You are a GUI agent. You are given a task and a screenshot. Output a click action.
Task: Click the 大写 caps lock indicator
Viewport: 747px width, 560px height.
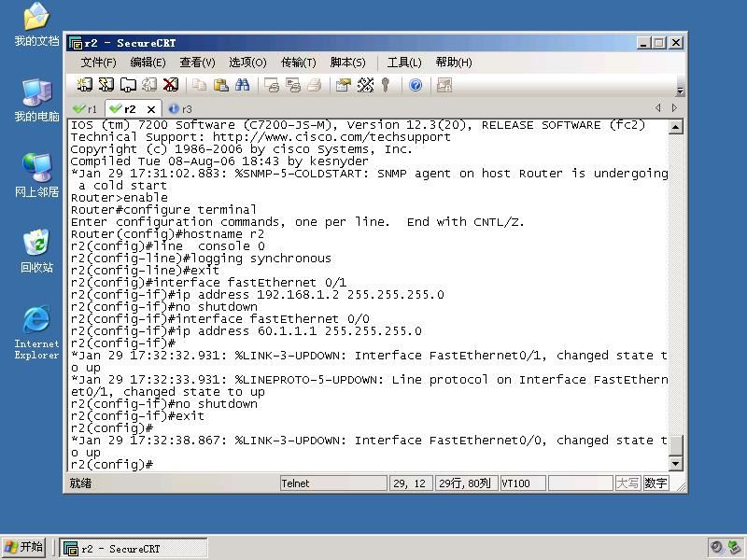(627, 483)
